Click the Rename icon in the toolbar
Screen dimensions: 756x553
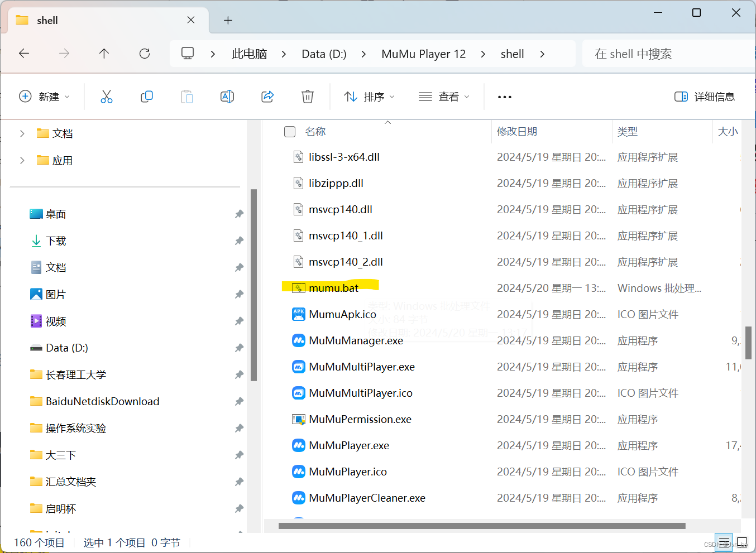pyautogui.click(x=227, y=96)
